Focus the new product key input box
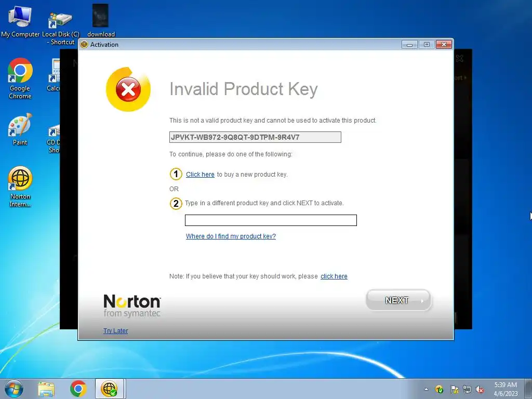The image size is (532, 399). (x=271, y=220)
